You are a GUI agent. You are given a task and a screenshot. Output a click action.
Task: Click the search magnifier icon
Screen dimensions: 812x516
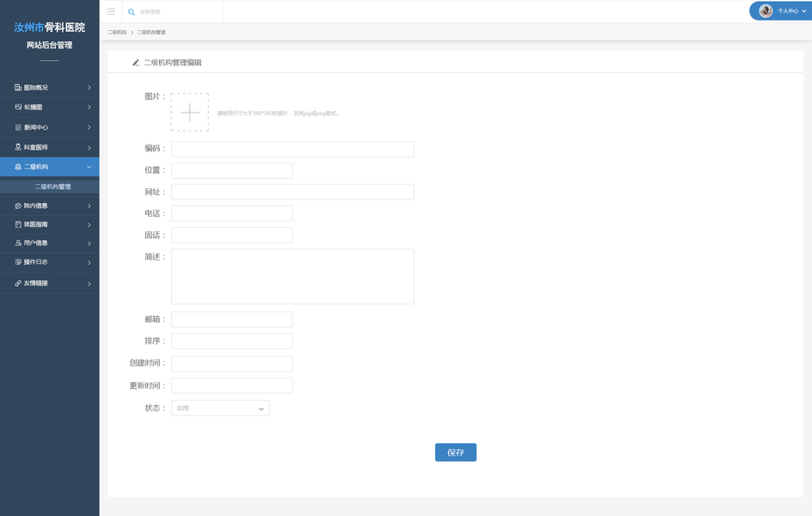pos(132,12)
